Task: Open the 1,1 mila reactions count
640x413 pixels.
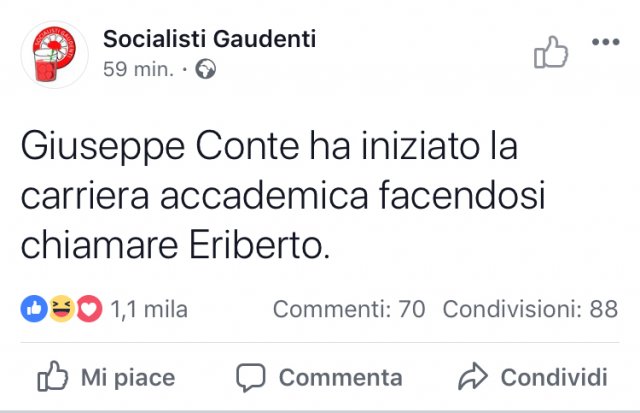Action: tap(149, 309)
